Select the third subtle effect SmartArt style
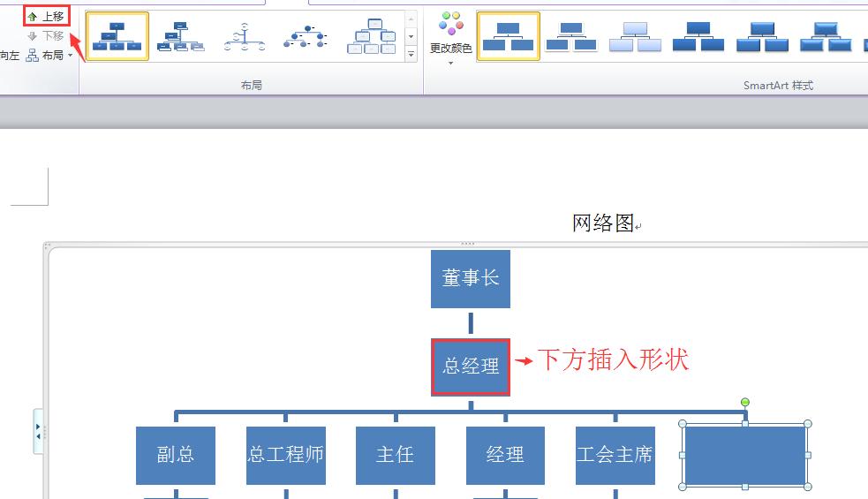The width and height of the screenshot is (868, 499). coord(635,36)
